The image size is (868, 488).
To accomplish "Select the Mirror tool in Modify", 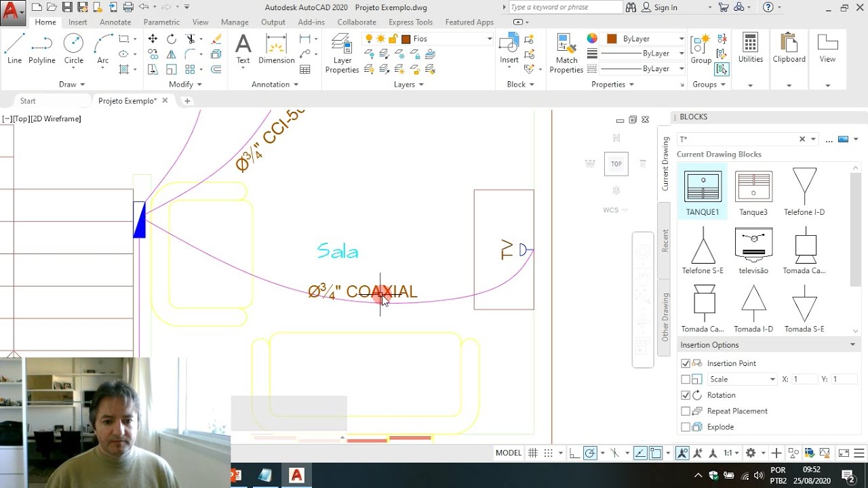I will pos(172,54).
